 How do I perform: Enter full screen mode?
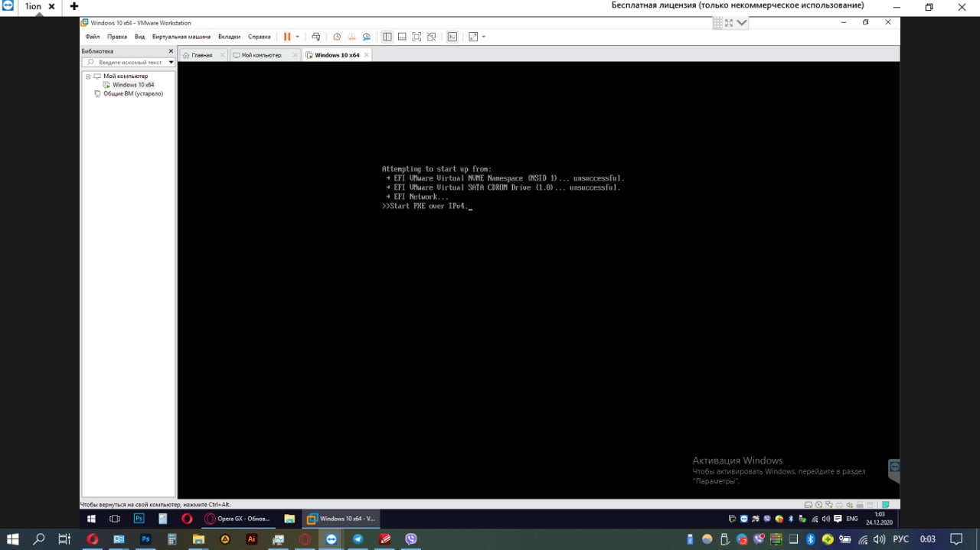[x=416, y=37]
